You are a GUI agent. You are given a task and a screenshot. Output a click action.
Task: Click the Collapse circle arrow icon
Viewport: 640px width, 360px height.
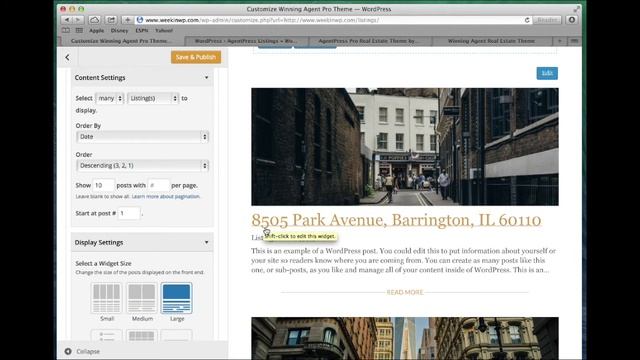tap(68, 351)
